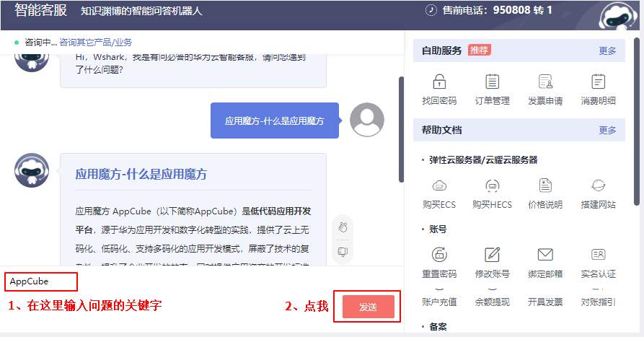644x337 pixels.
Task: Click the right sidebar scrollbar
Action: click(637, 121)
